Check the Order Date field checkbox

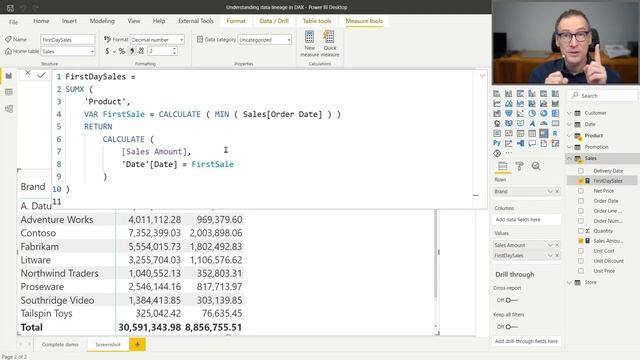[581, 201]
